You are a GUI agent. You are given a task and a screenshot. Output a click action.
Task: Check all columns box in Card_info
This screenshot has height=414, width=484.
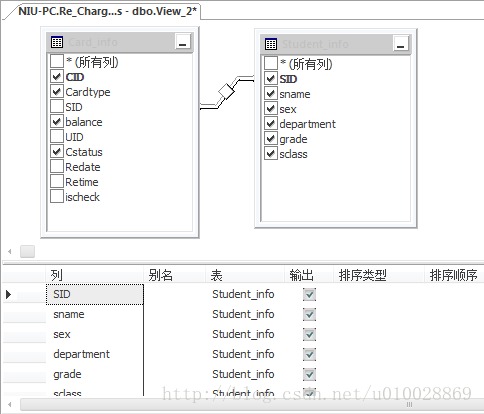click(x=57, y=62)
